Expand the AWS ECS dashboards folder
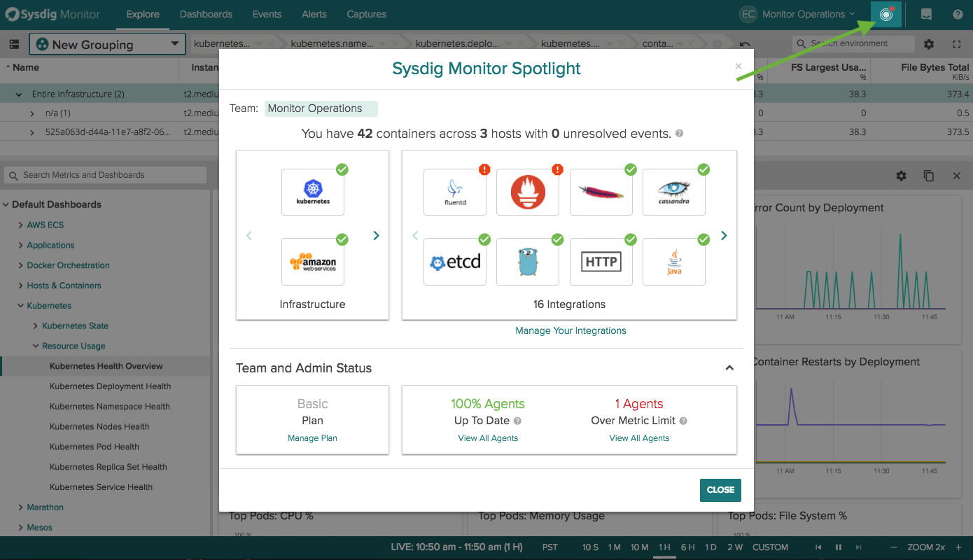This screenshot has width=973, height=560. click(21, 225)
